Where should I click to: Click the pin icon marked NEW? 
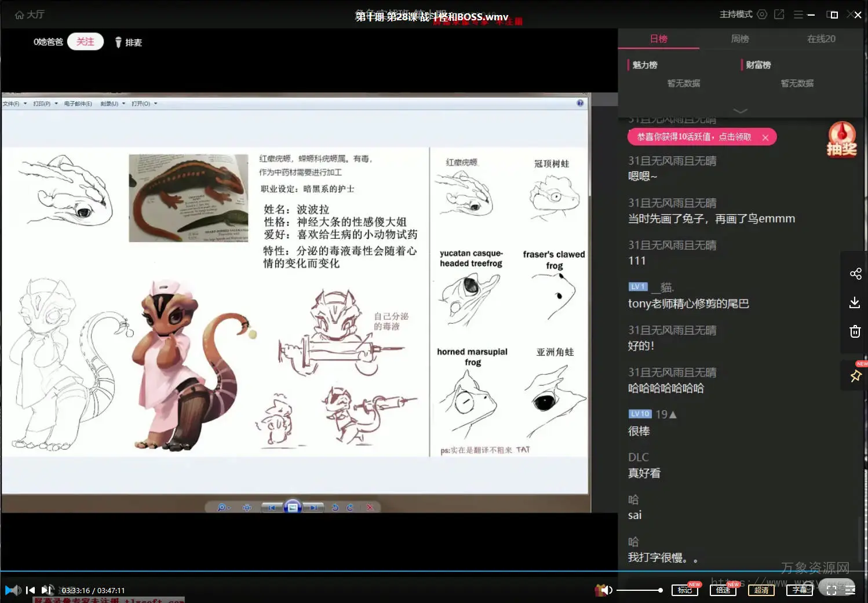coord(855,376)
